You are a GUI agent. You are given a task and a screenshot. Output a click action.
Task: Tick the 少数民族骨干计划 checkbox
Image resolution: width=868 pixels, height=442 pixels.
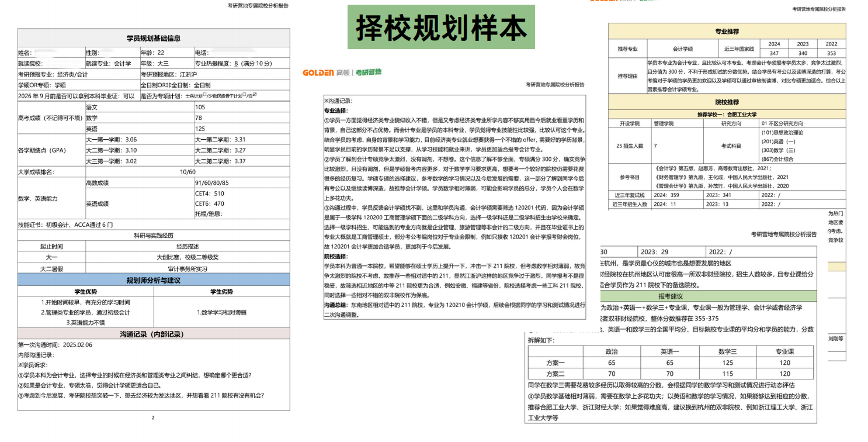click(245, 95)
